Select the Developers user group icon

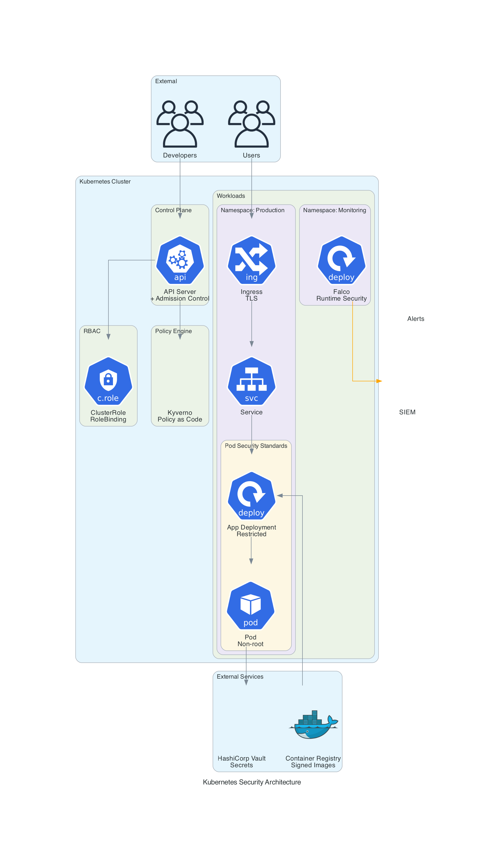click(x=180, y=123)
